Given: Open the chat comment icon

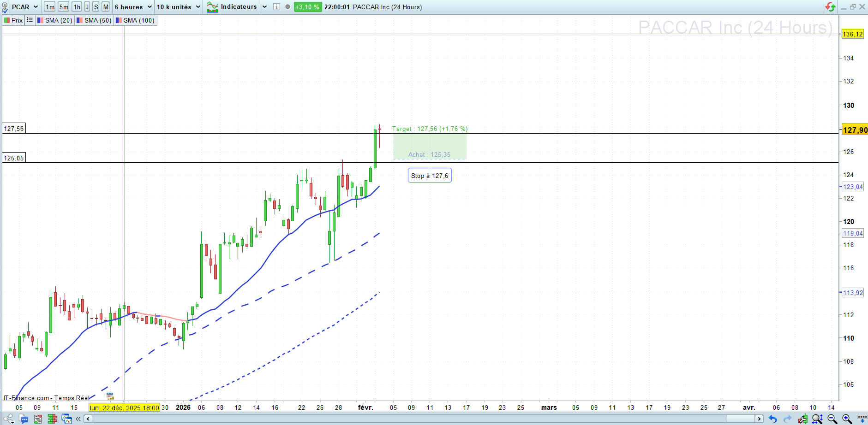Looking at the screenshot, I should [24, 419].
